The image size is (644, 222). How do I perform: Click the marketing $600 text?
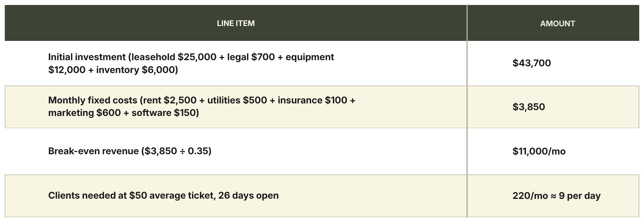click(85, 113)
